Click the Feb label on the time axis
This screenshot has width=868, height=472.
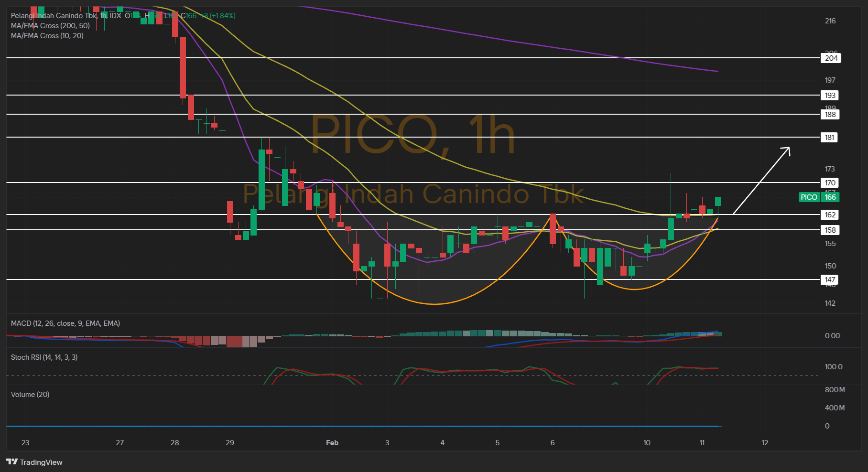click(x=332, y=443)
